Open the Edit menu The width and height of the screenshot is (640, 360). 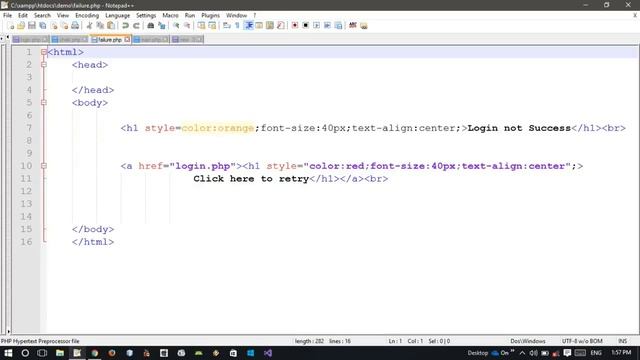click(x=22, y=16)
